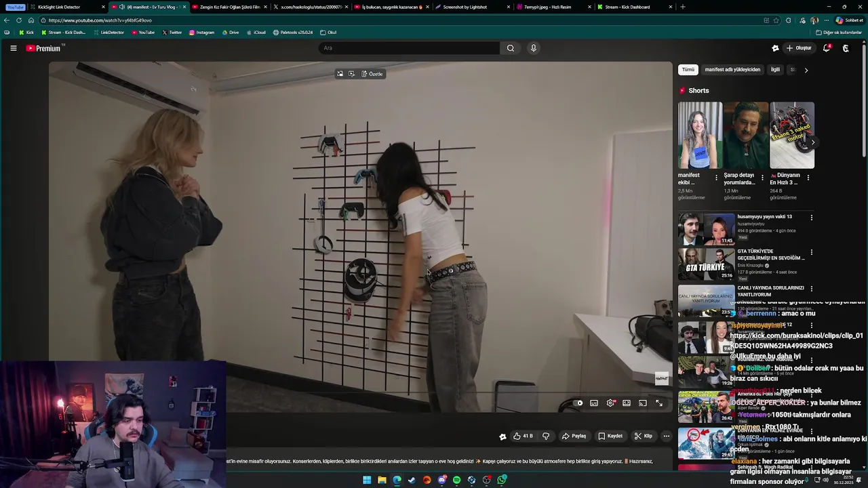
Task: Open File Explorer from taskbar
Action: tap(382, 480)
